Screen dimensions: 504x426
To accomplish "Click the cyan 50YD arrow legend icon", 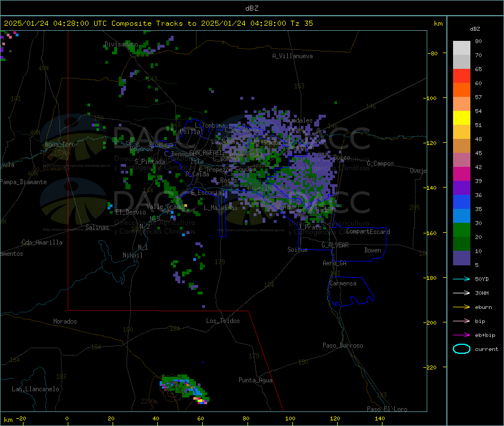I will 461,279.
